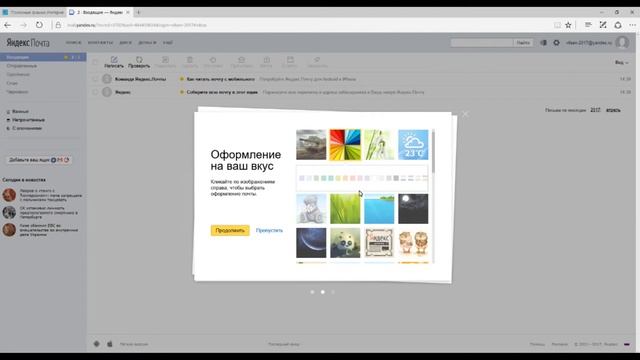This screenshot has height=360, width=640.
Task: Click the Это спам toolbar icon
Action: [x=213, y=60]
